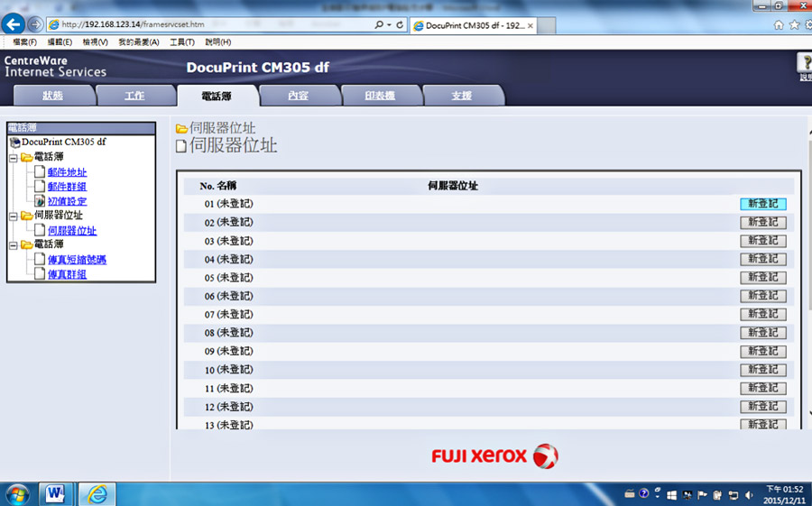
Task: Click the 初值設定 settings icon in tree
Action: point(40,201)
